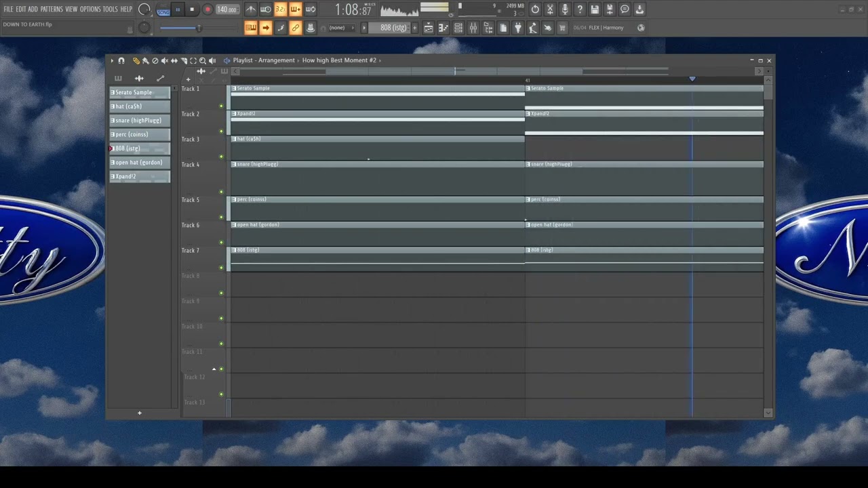Select the mute tool in the playlist
This screenshot has height=488, width=868.
click(x=165, y=61)
